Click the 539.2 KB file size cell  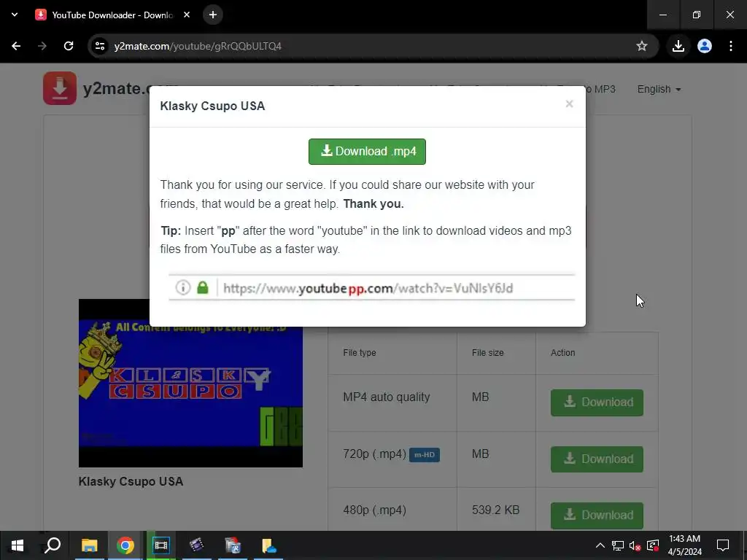pyautogui.click(x=495, y=510)
